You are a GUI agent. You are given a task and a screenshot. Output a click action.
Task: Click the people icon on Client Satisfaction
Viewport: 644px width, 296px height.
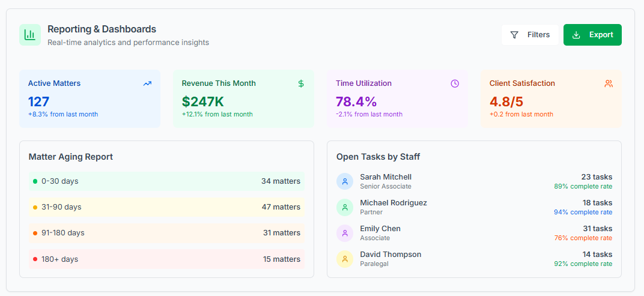click(609, 83)
